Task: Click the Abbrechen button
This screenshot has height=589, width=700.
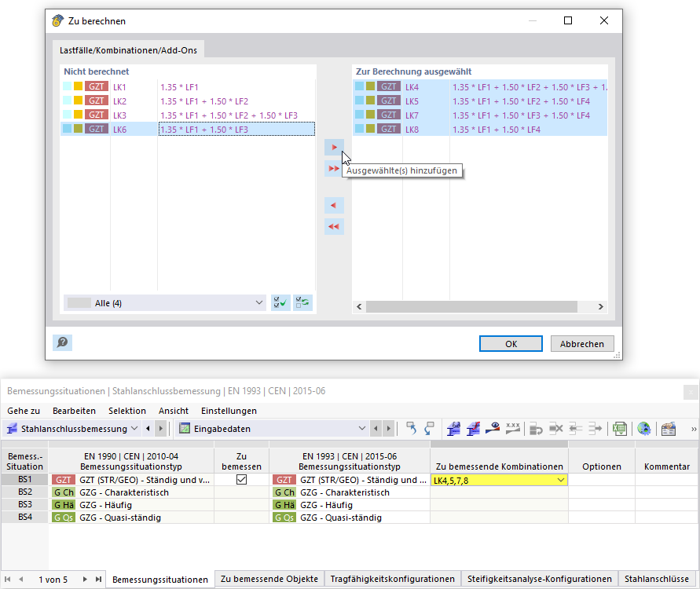Action: click(582, 344)
